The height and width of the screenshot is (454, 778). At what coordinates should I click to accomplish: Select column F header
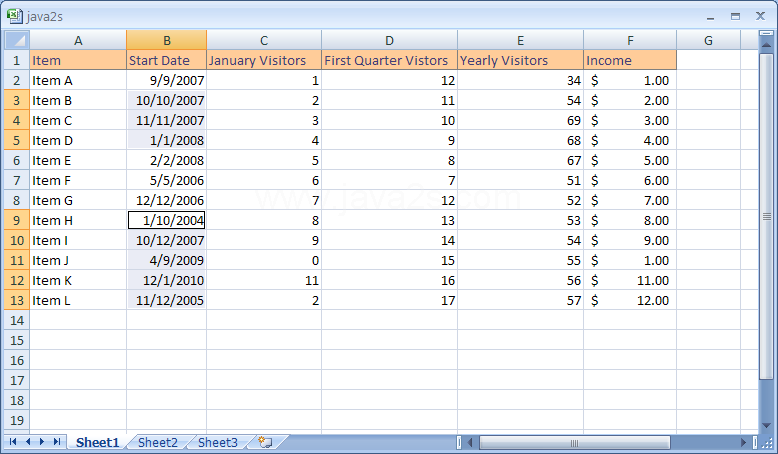click(x=630, y=40)
